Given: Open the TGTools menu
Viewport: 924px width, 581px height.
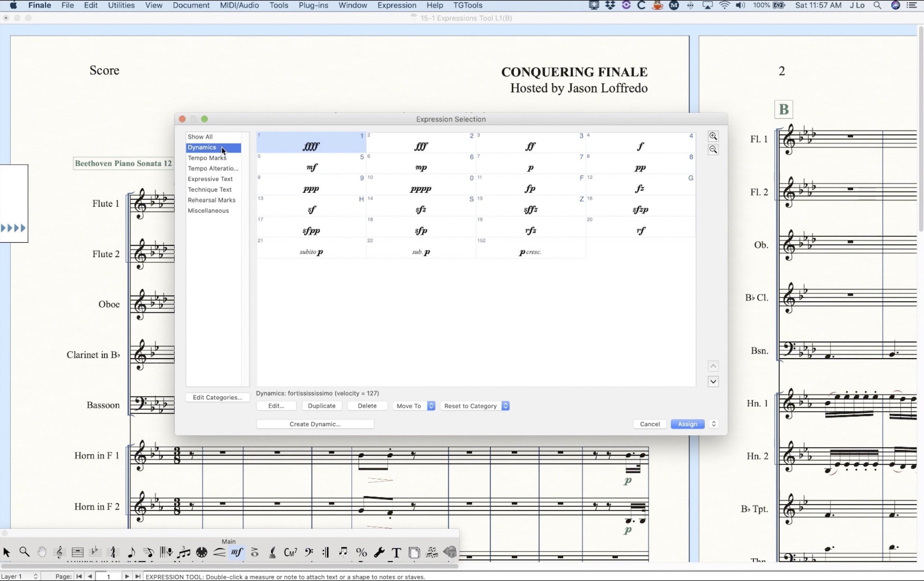Looking at the screenshot, I should coord(468,5).
